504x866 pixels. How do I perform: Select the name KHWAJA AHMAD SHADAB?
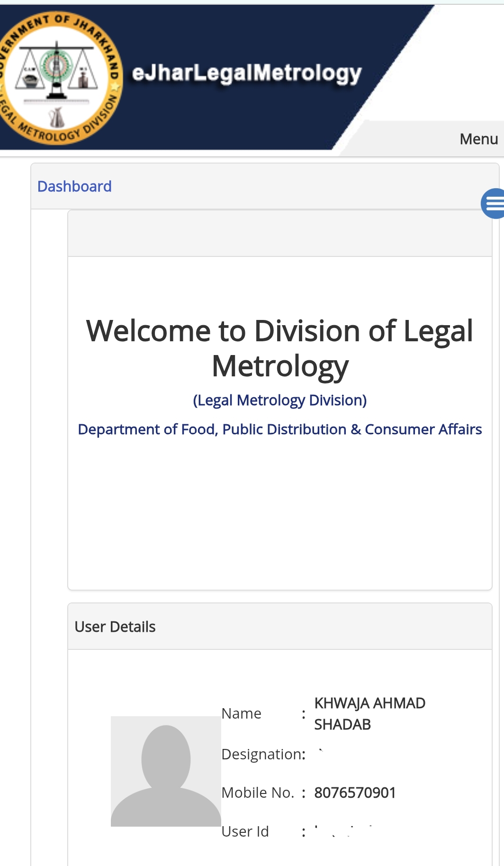point(369,713)
